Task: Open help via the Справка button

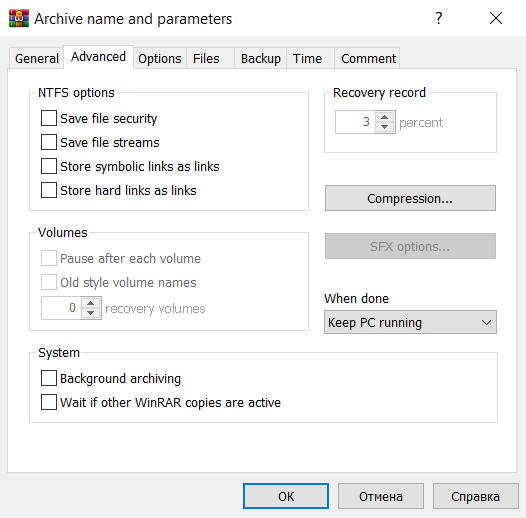Action: tap(475, 496)
